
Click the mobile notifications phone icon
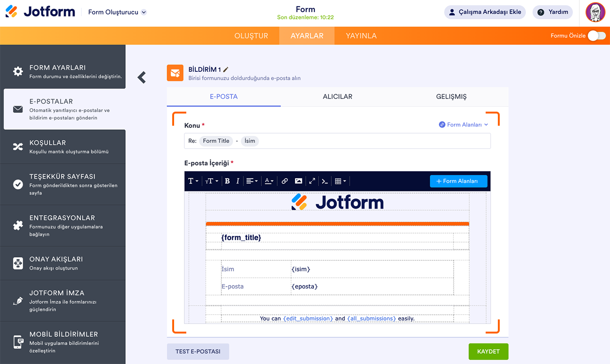[x=18, y=342]
